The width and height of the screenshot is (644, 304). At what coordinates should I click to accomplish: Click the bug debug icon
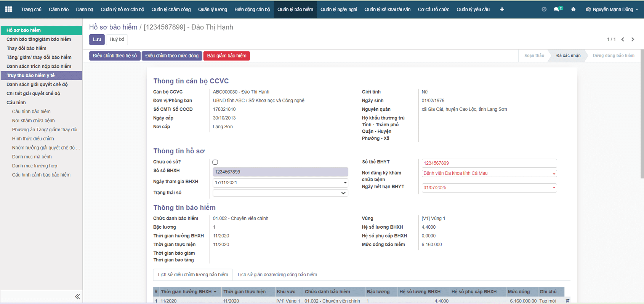pyautogui.click(x=573, y=9)
